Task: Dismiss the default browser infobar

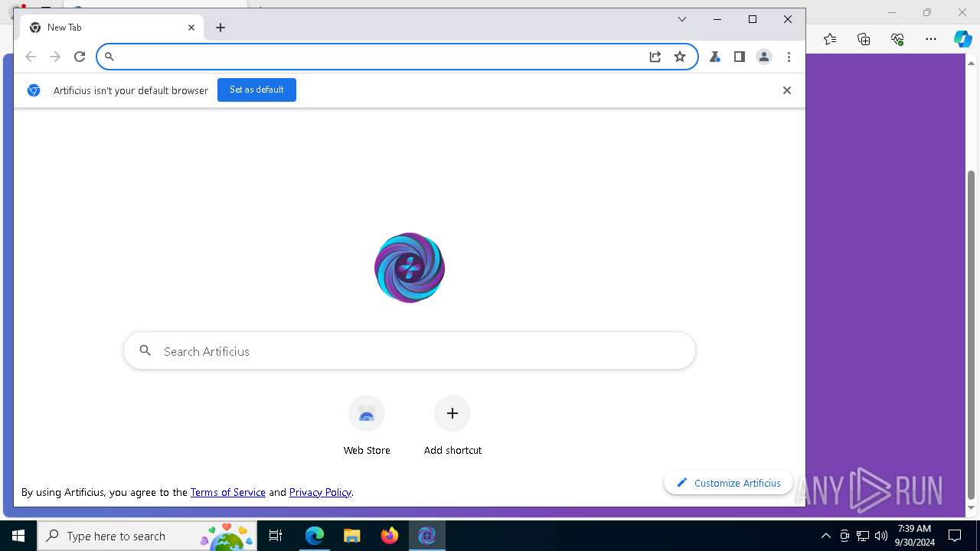Action: [x=786, y=90]
